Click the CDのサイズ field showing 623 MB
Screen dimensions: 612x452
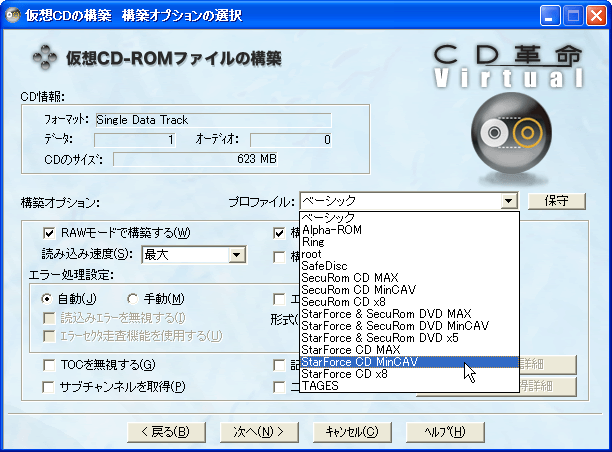(x=195, y=159)
